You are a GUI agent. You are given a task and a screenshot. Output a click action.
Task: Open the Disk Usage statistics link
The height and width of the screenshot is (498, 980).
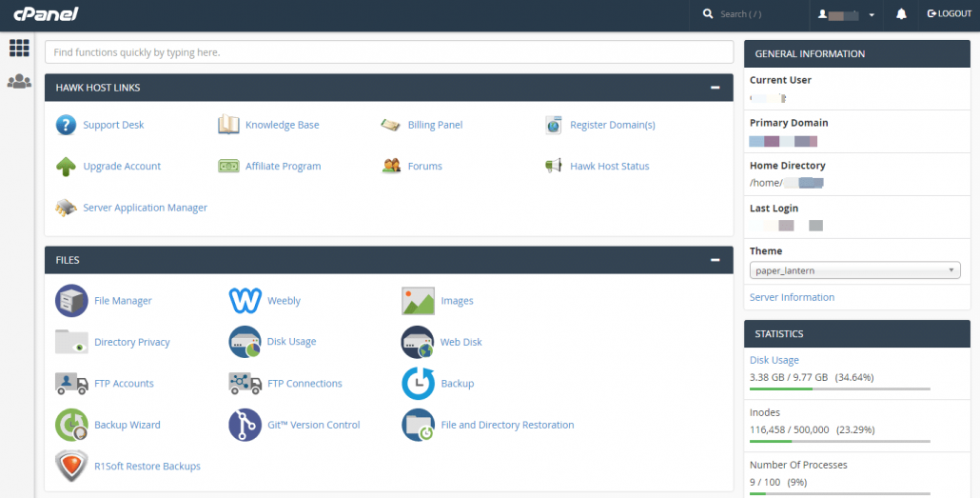click(x=774, y=360)
